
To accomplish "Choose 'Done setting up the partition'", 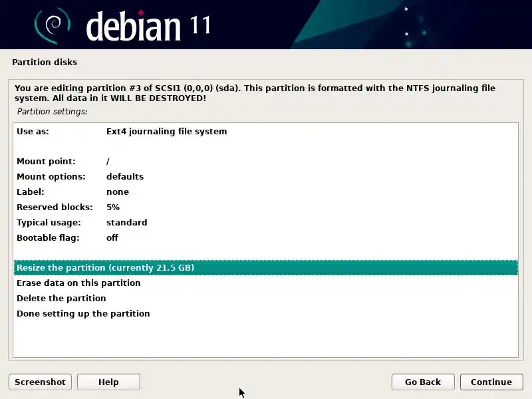I will click(265, 313).
